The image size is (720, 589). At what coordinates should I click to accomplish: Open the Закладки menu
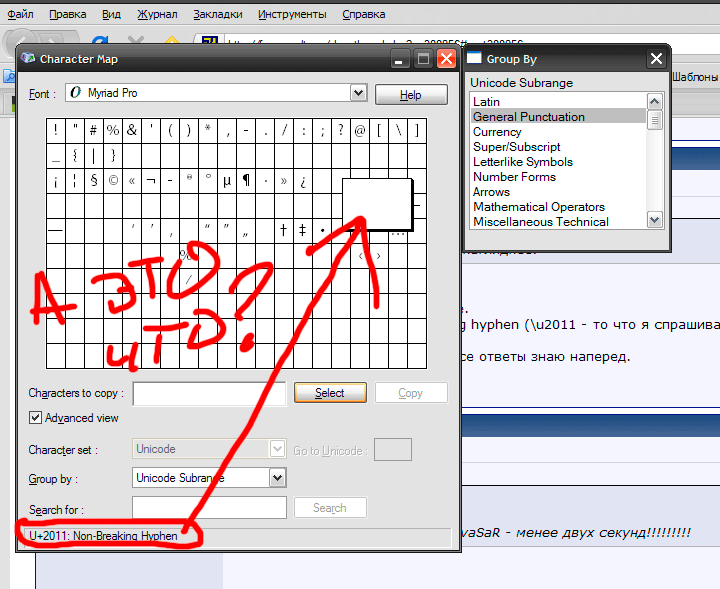(x=218, y=14)
